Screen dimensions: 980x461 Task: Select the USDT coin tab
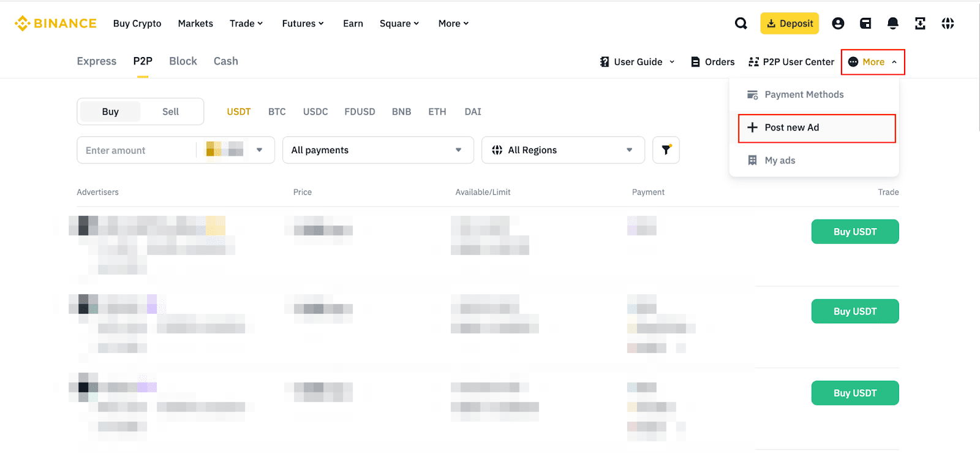[x=239, y=112]
